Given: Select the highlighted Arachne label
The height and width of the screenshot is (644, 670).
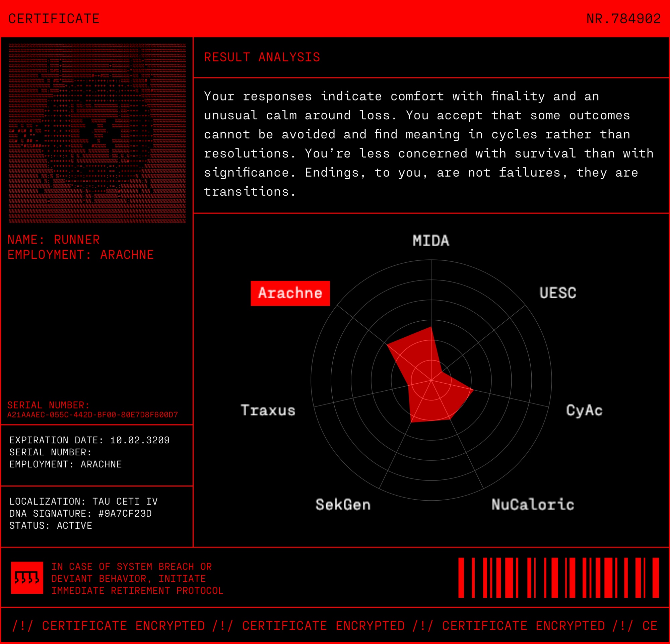Looking at the screenshot, I should click(x=290, y=293).
